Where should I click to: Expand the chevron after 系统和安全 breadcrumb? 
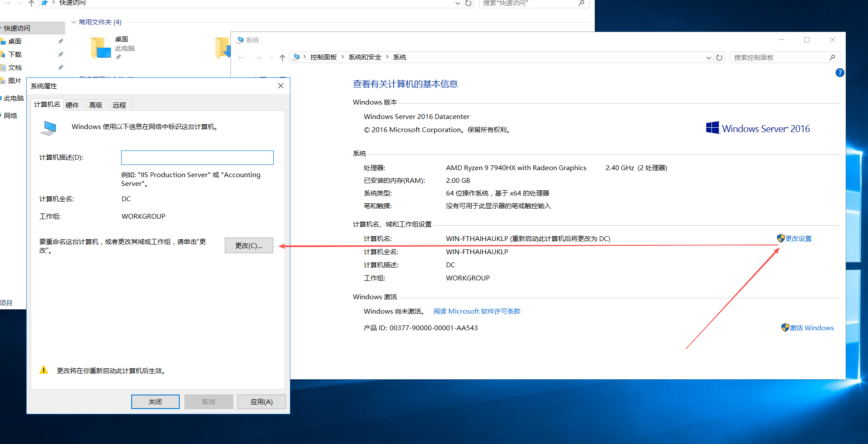387,57
